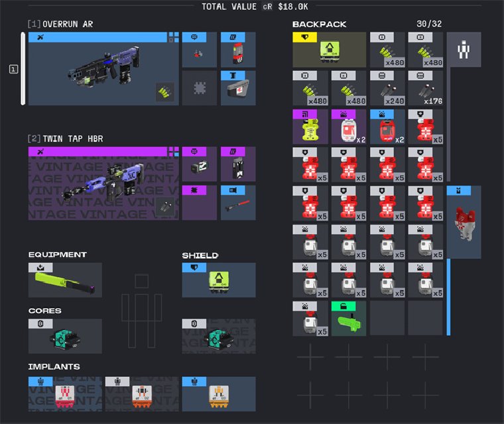Viewport: 504px width, 424px height.
Task: Click the Overrun AR magazine mod slot
Action: (x=238, y=50)
